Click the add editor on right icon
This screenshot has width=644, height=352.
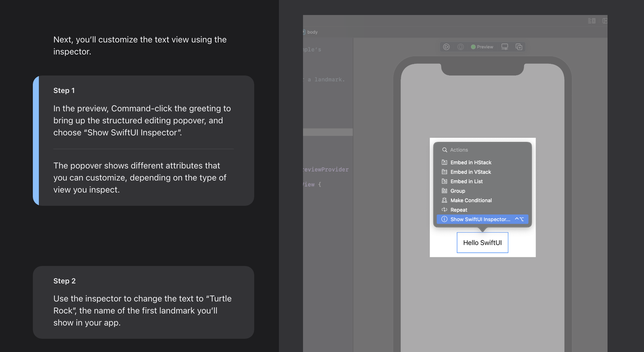(605, 21)
